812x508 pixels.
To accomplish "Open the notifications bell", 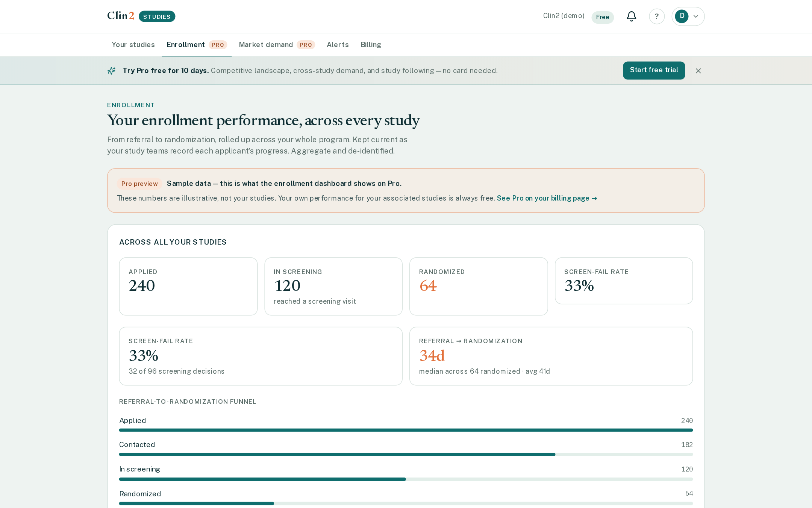I will click(x=632, y=17).
